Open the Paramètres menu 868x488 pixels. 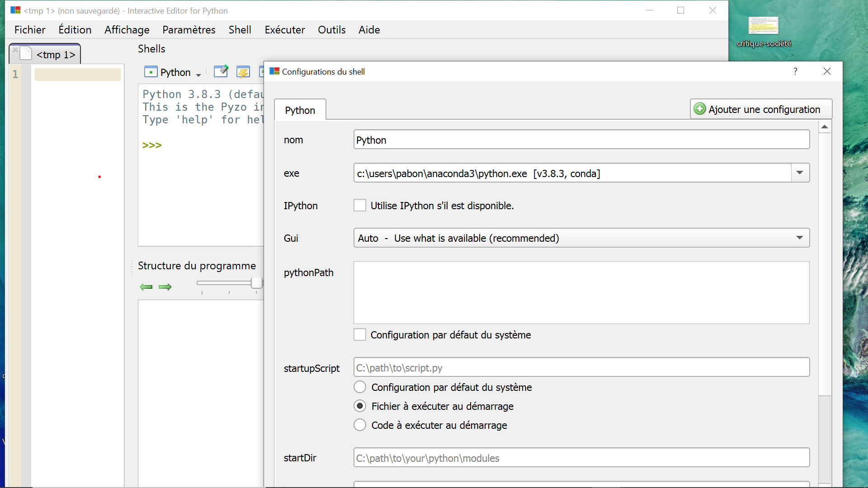(x=189, y=30)
